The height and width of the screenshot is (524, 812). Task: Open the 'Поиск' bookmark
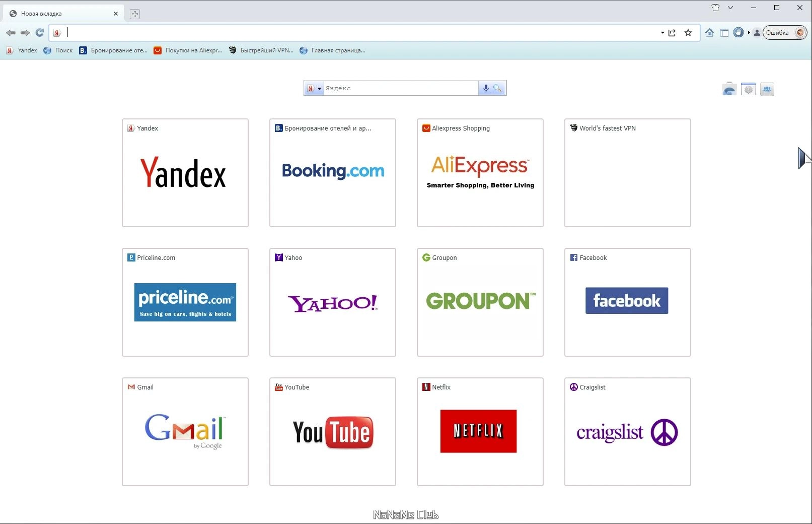[58, 50]
